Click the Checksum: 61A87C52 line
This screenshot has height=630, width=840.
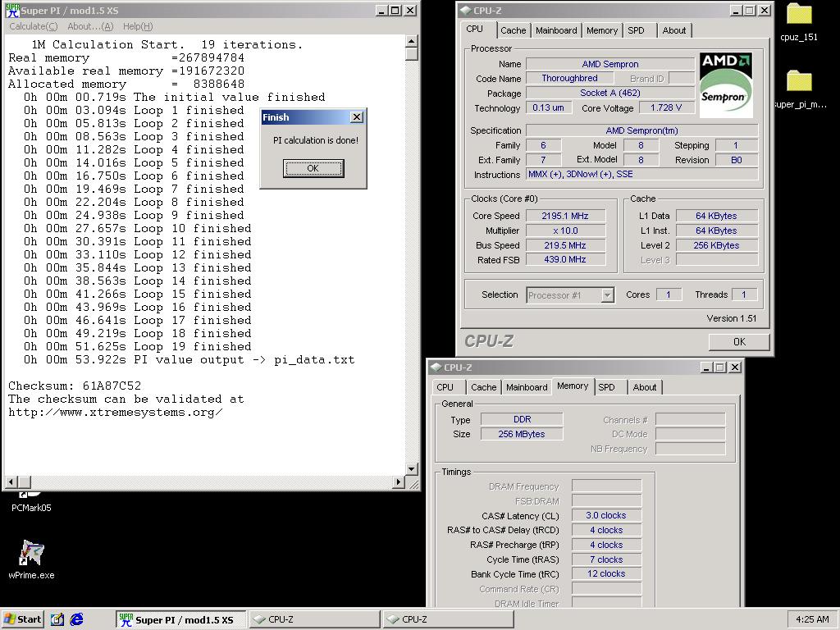click(75, 386)
